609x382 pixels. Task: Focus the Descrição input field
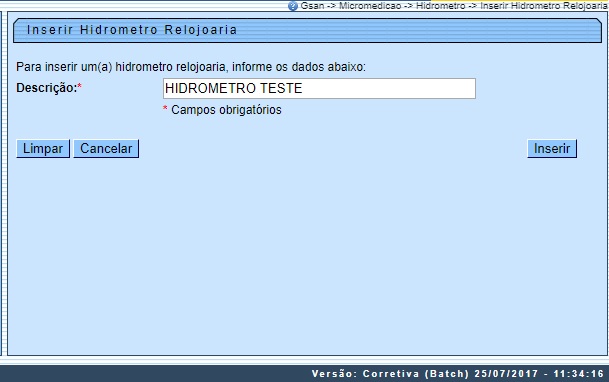click(x=319, y=89)
